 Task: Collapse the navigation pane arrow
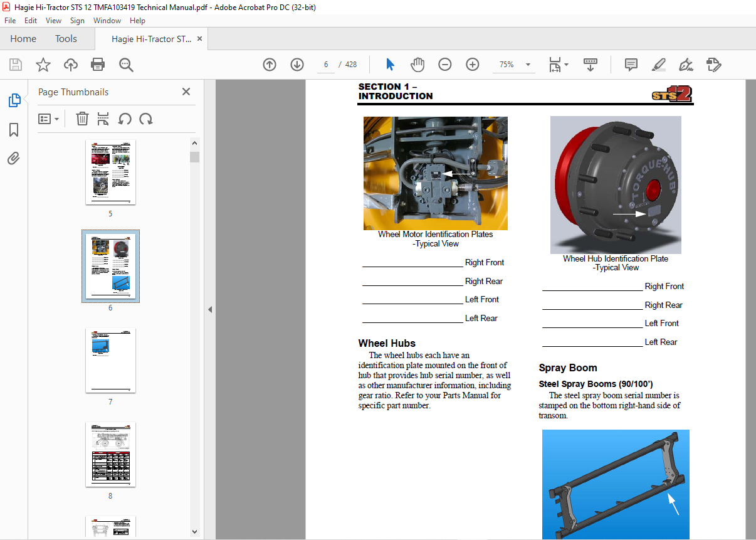[210, 309]
